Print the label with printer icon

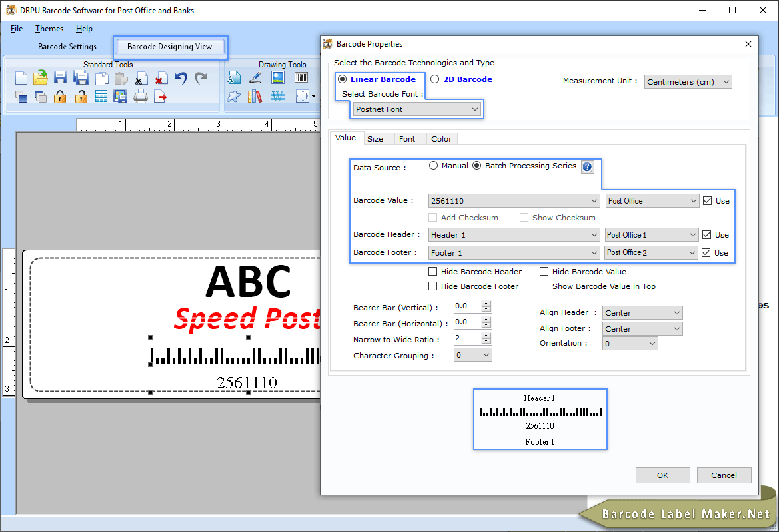pos(141,96)
